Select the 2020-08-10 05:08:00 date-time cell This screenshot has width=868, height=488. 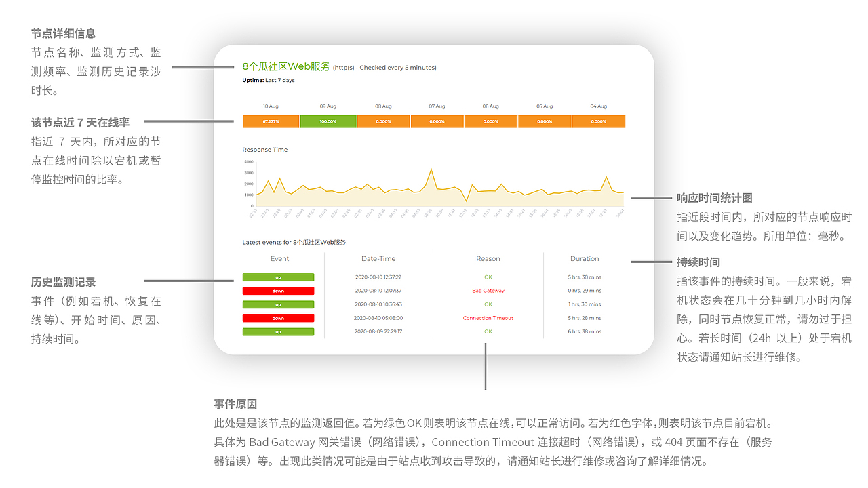pyautogui.click(x=378, y=318)
